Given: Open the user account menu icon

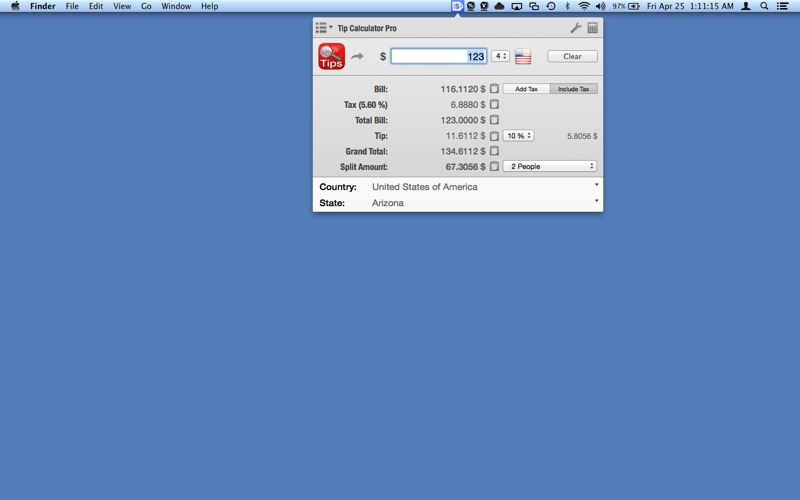Looking at the screenshot, I should tap(746, 6).
